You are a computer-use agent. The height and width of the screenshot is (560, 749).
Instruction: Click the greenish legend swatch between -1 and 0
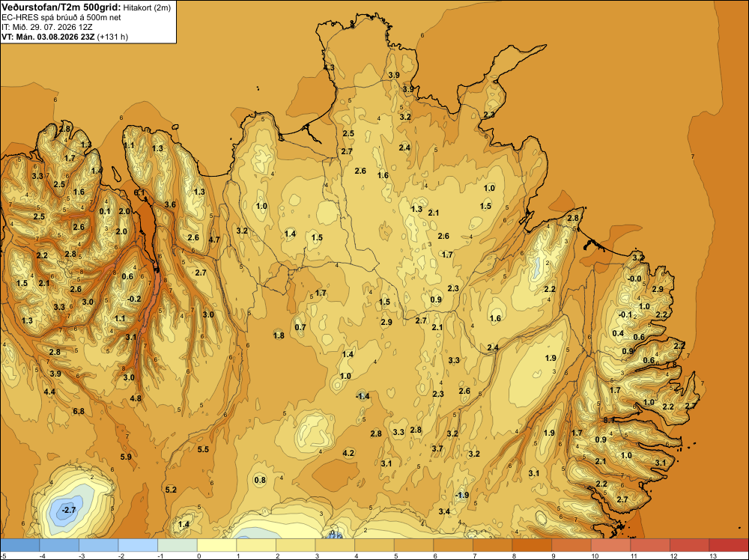tap(178, 545)
